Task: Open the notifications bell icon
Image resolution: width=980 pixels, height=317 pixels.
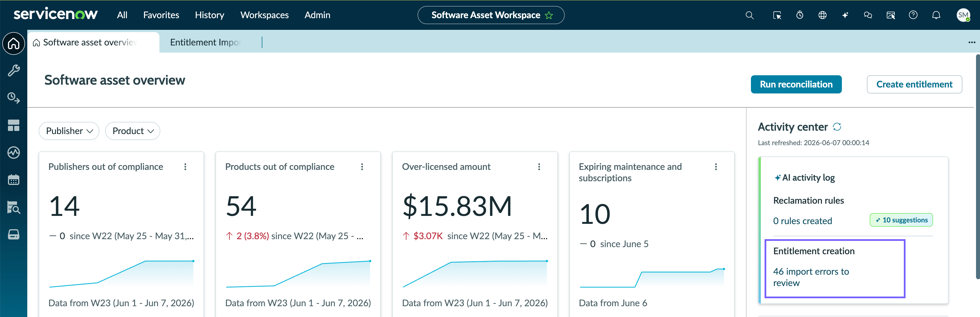Action: click(936, 15)
